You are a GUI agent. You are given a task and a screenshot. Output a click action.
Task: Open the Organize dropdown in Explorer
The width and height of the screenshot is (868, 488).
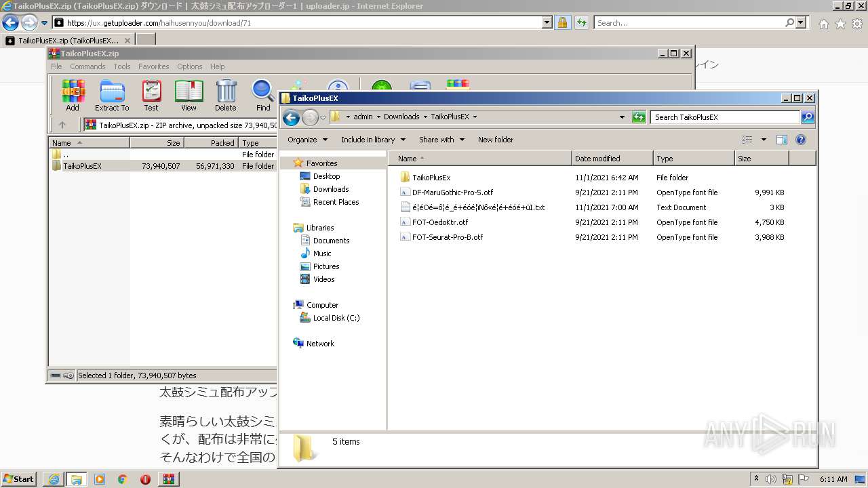[x=307, y=140]
